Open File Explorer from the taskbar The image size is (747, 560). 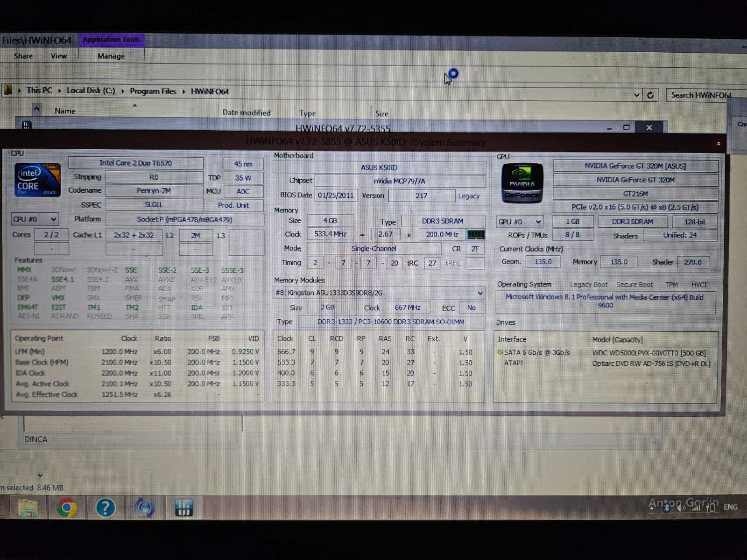tap(28, 508)
